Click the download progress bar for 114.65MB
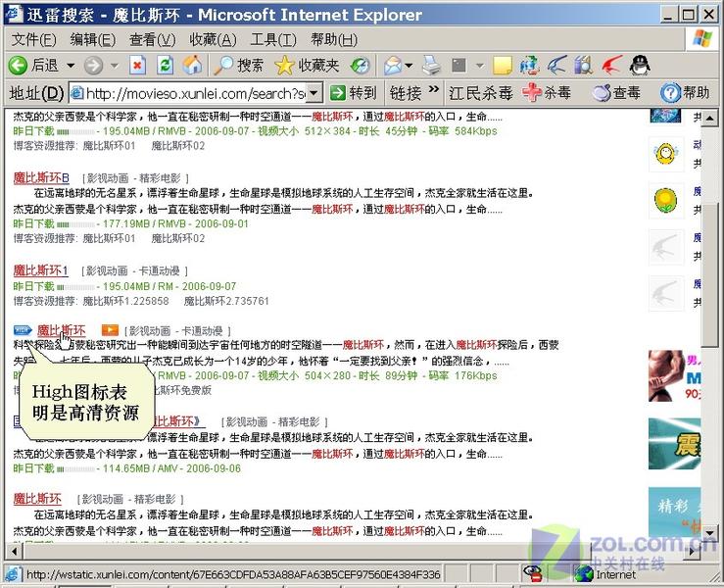 point(75,469)
